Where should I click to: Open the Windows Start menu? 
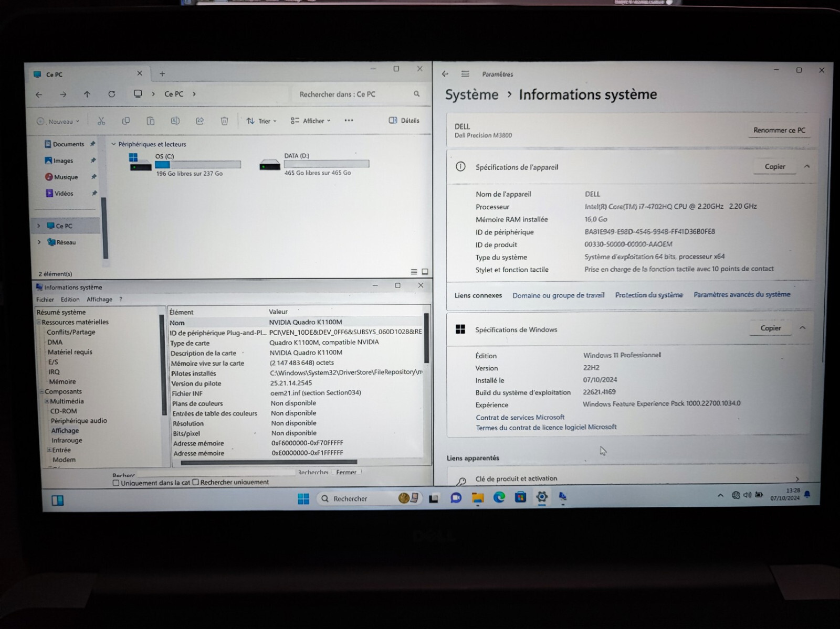tap(303, 499)
